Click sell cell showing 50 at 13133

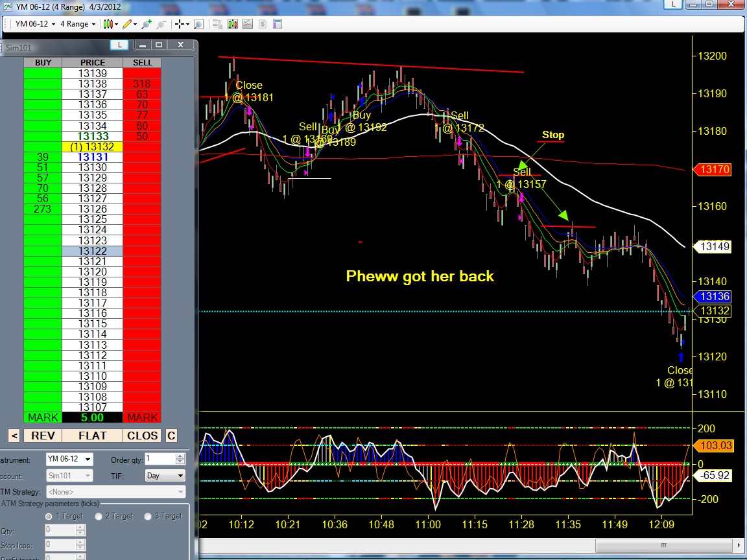tap(142, 136)
